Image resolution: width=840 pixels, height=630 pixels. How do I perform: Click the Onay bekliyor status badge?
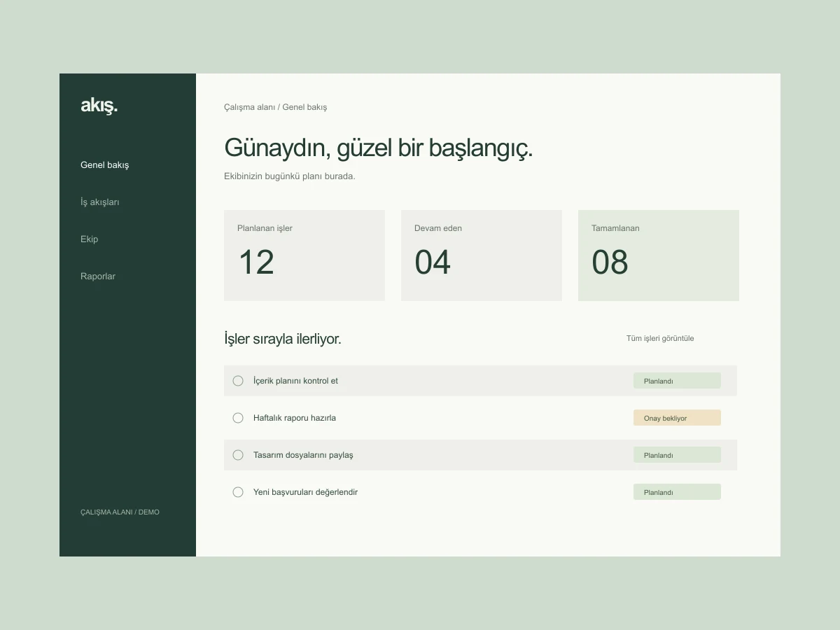(x=677, y=418)
